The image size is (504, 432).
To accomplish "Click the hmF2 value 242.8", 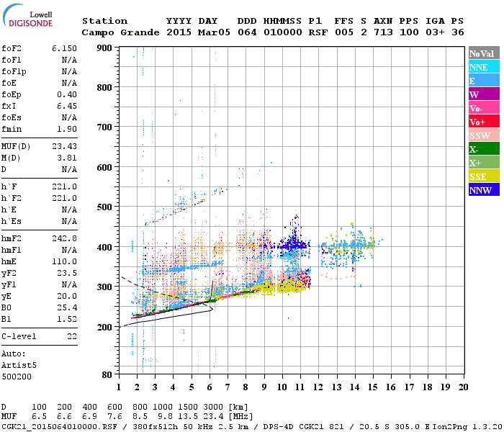I will pos(64,238).
